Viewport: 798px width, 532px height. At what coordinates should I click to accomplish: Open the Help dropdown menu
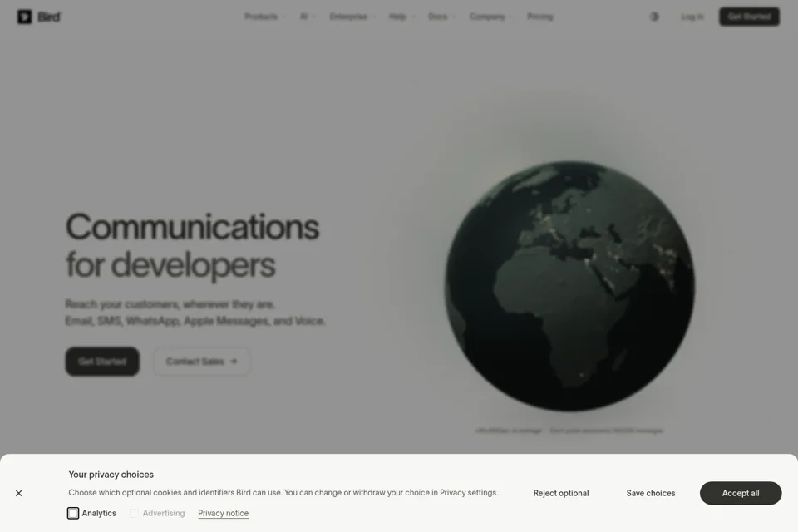[x=401, y=17]
